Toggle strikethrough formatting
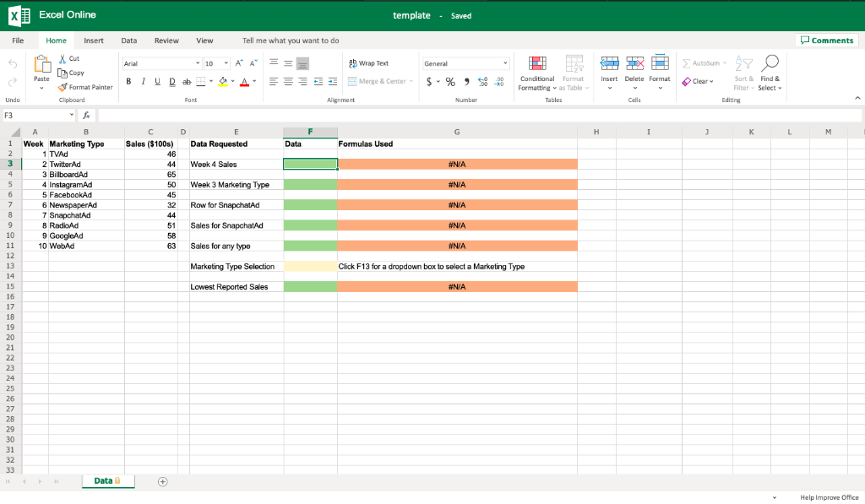Viewport: 865px width, 504px height. click(x=187, y=82)
